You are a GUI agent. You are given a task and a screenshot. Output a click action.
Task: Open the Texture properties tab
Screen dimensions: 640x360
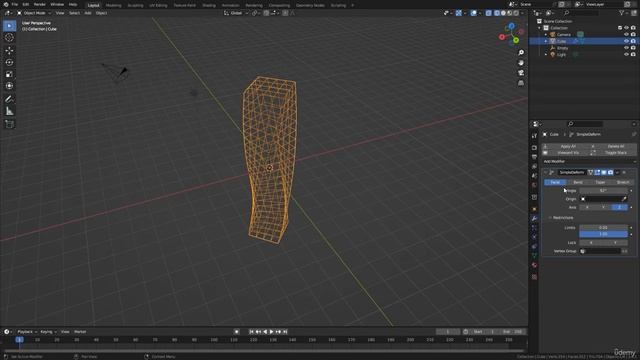coord(534,277)
